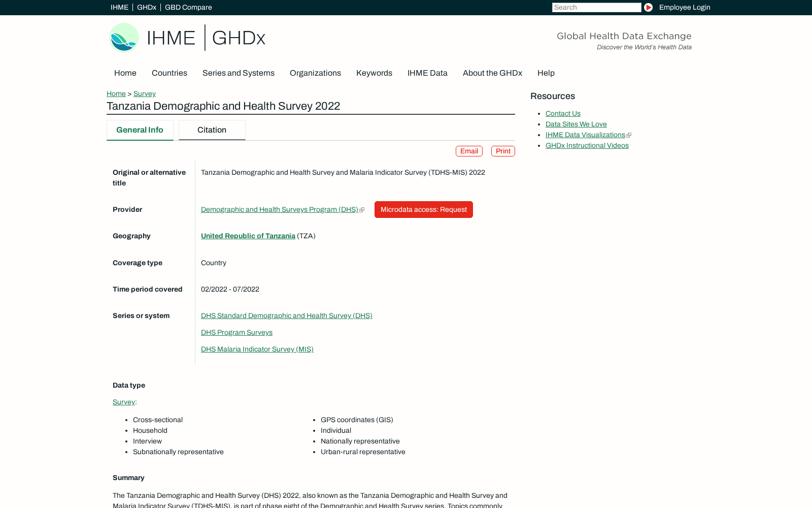The width and height of the screenshot is (812, 508).
Task: Go to Home in main navigation
Action: (125, 73)
